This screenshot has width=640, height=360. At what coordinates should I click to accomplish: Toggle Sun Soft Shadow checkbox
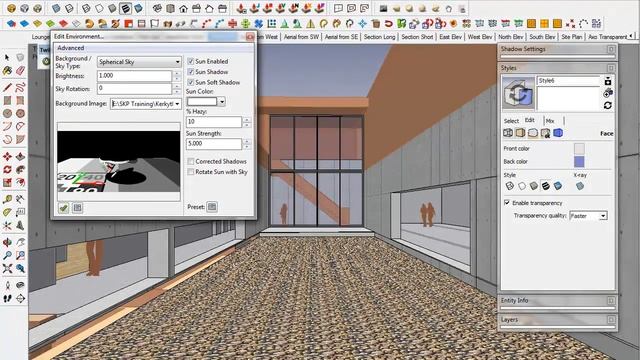click(x=190, y=82)
